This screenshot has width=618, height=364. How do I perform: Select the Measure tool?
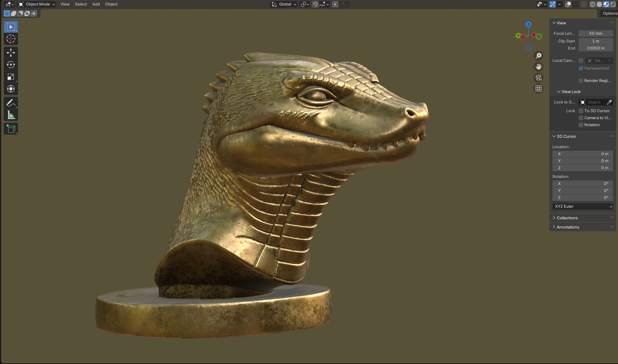pos(11,115)
